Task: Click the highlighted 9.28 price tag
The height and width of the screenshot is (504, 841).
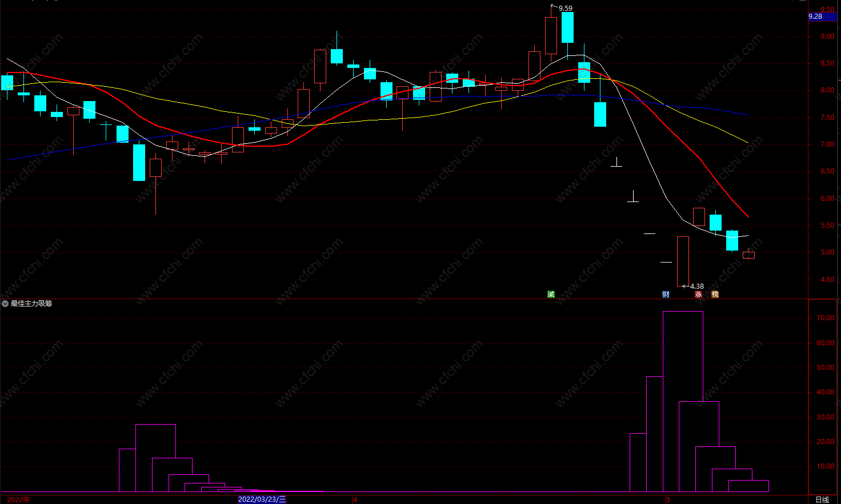Action: click(x=822, y=17)
